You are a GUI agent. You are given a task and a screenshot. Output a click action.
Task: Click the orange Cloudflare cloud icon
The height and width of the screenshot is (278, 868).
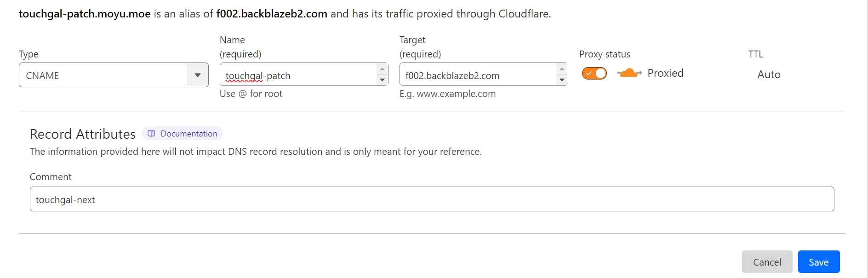tap(629, 73)
